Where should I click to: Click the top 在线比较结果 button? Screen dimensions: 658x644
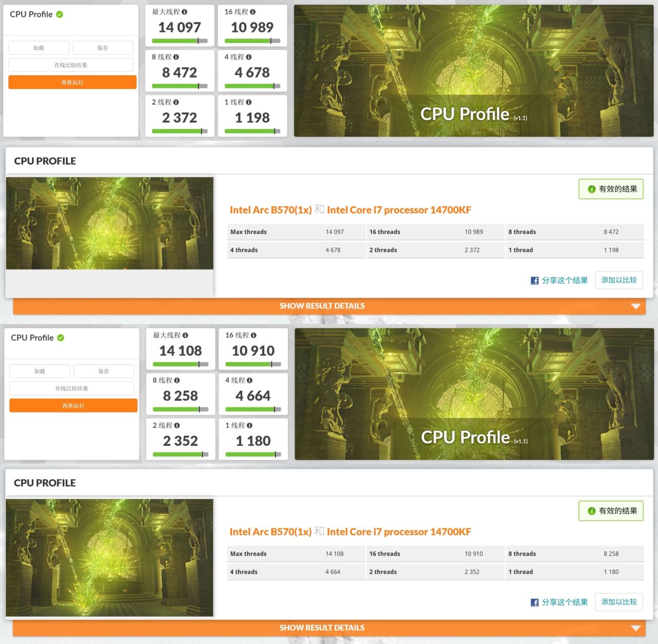point(71,65)
